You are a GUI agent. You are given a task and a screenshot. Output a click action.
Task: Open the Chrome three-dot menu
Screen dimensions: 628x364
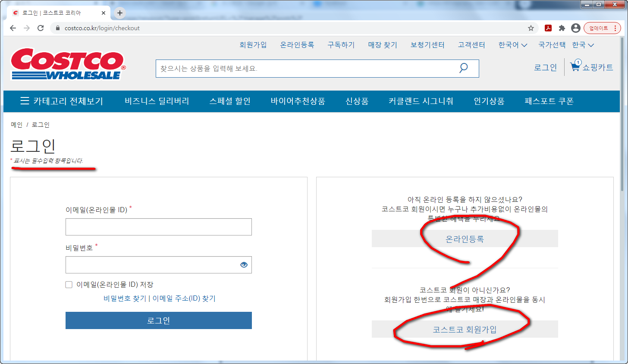615,28
